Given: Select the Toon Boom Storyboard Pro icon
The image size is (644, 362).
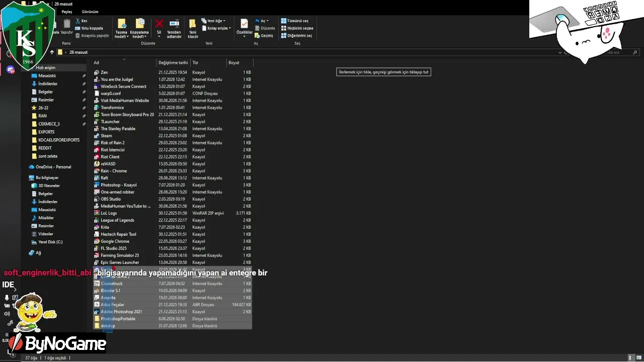Looking at the screenshot, I should point(97,115).
